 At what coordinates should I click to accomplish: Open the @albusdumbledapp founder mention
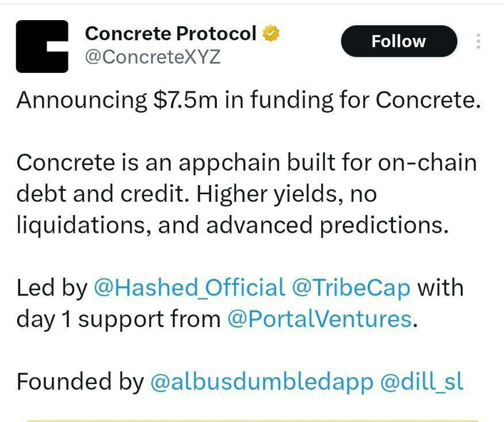coord(261,382)
